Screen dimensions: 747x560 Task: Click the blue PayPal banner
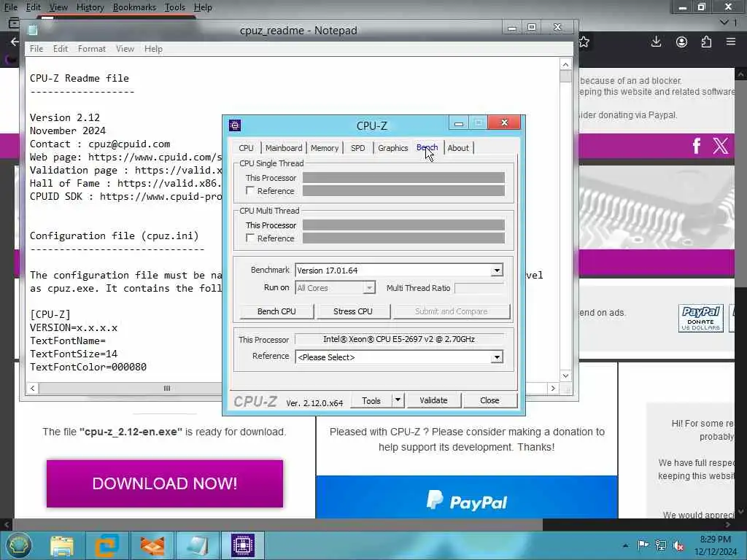tap(466, 497)
